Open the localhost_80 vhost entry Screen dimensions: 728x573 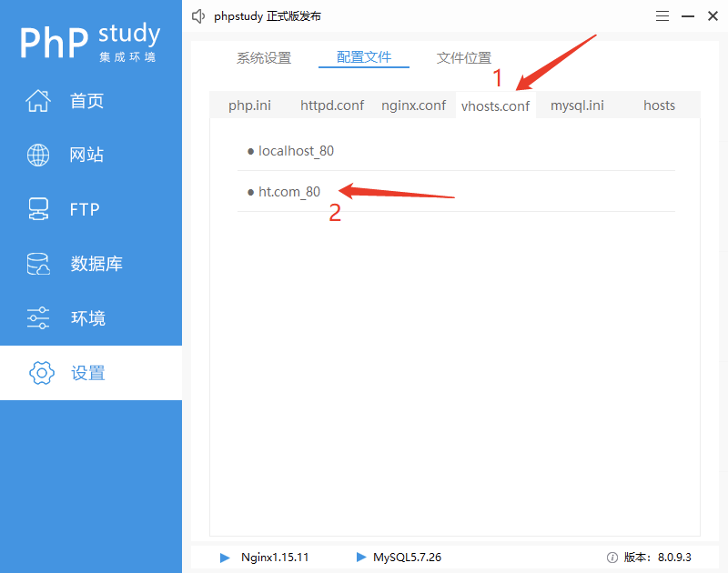coord(456,151)
